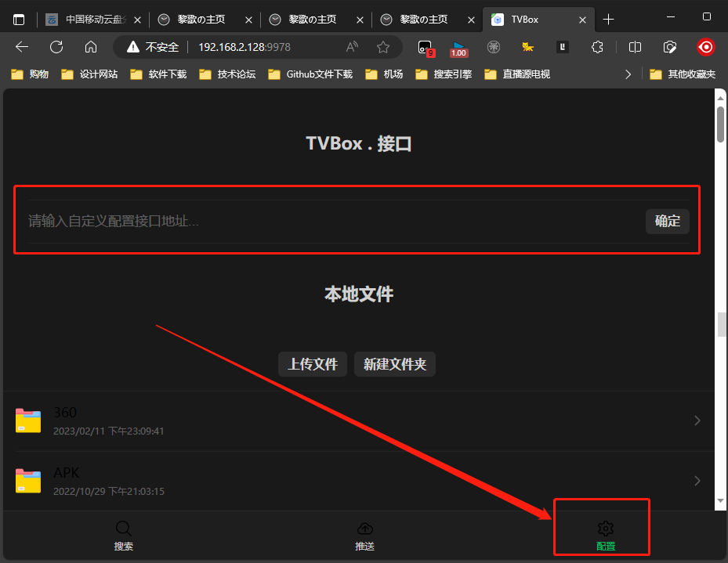The height and width of the screenshot is (563, 728).
Task: Open the 360 folder icon
Action: click(28, 420)
